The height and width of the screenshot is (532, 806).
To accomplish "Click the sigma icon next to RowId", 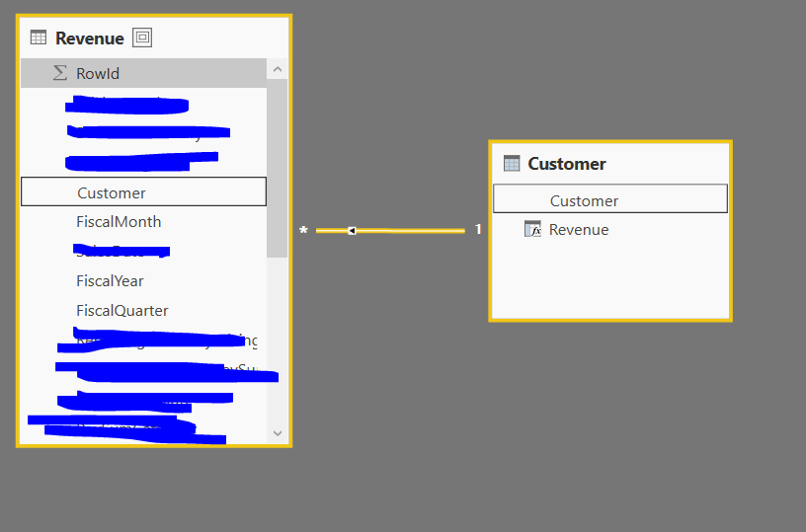I will click(60, 73).
